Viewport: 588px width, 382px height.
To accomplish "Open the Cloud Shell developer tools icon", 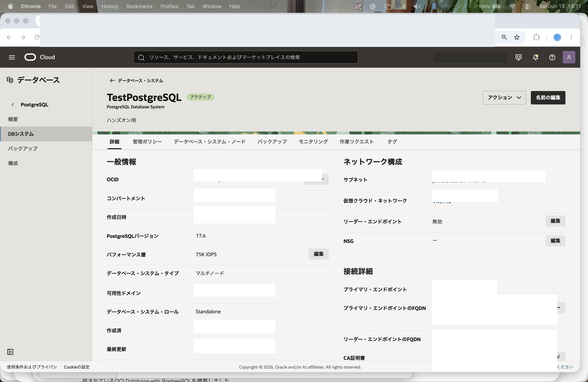I will [x=518, y=57].
